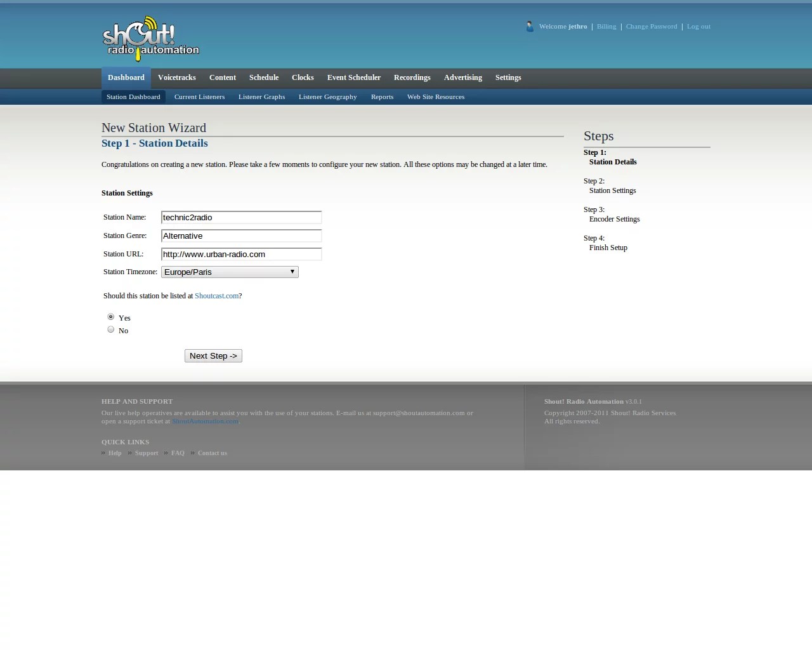
Task: Click the Contact us footer link
Action: click(x=212, y=453)
